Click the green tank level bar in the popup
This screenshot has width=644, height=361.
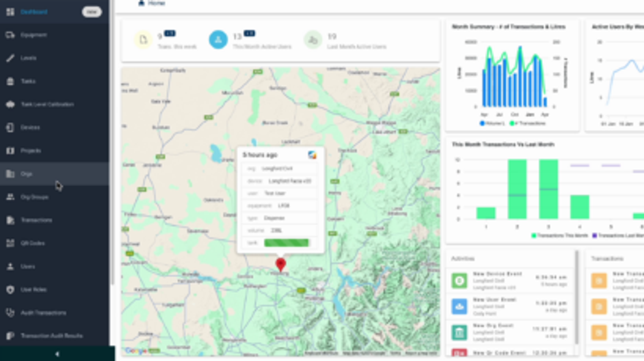(x=286, y=243)
